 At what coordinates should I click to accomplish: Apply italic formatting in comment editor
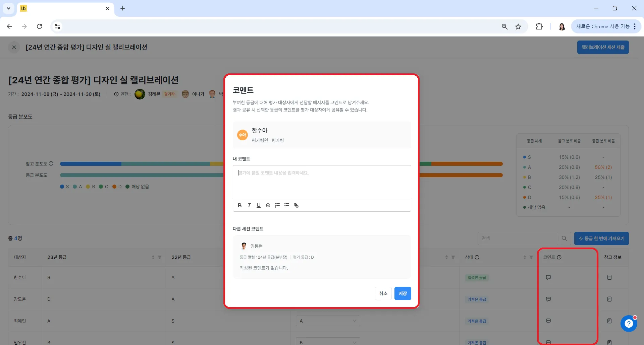[x=249, y=205]
